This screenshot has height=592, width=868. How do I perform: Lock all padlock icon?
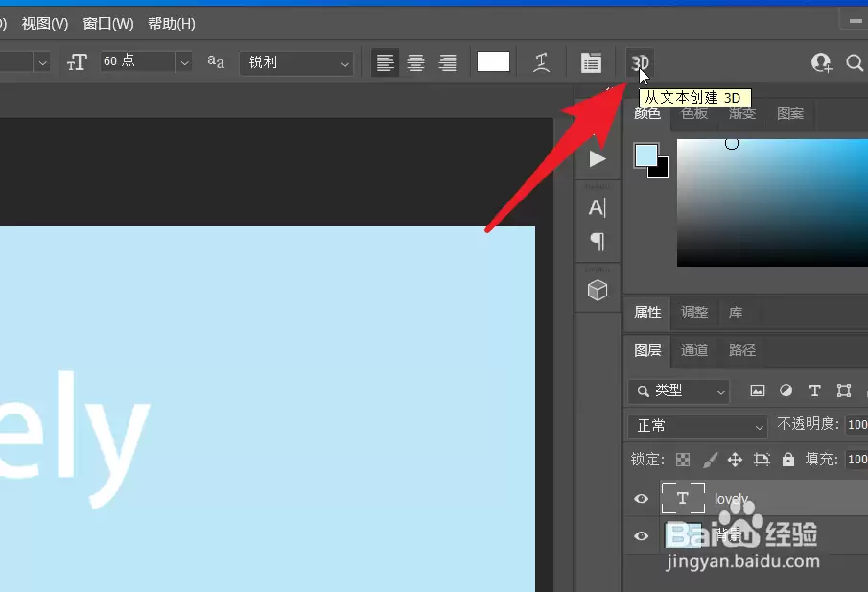[788, 460]
